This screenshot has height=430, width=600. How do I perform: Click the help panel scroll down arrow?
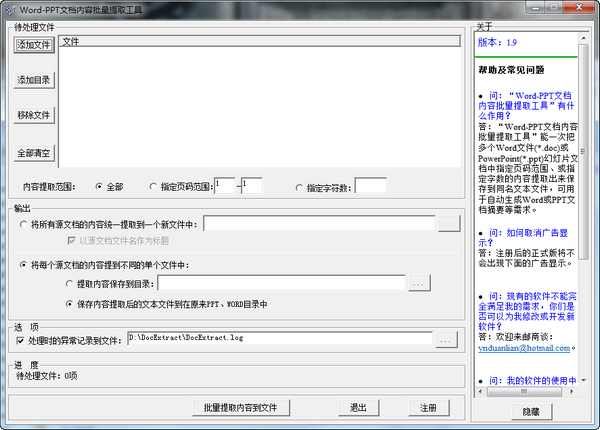point(584,380)
